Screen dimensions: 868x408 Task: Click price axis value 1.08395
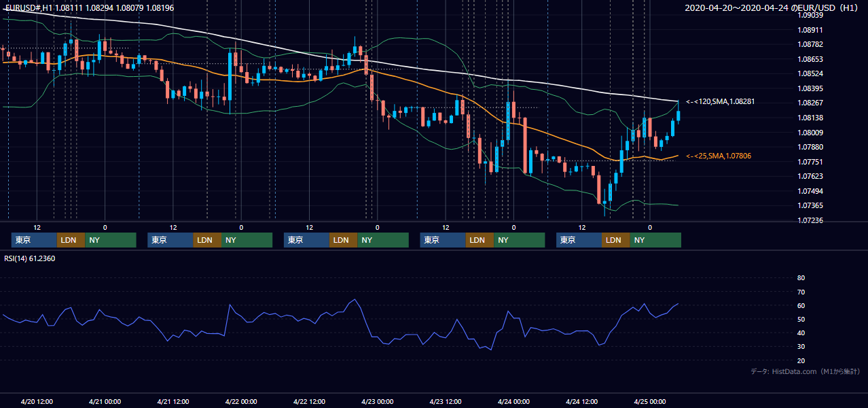coord(810,88)
